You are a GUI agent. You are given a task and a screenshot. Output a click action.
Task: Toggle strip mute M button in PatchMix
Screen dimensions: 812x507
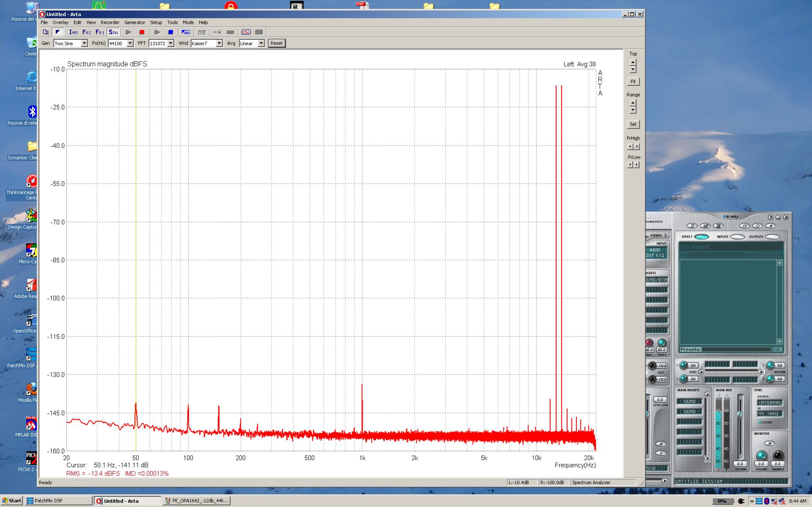coord(661,444)
